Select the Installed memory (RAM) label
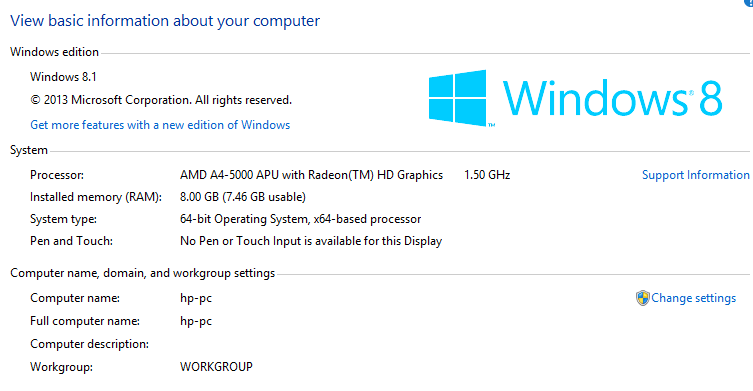The width and height of the screenshot is (753, 391). [x=96, y=197]
